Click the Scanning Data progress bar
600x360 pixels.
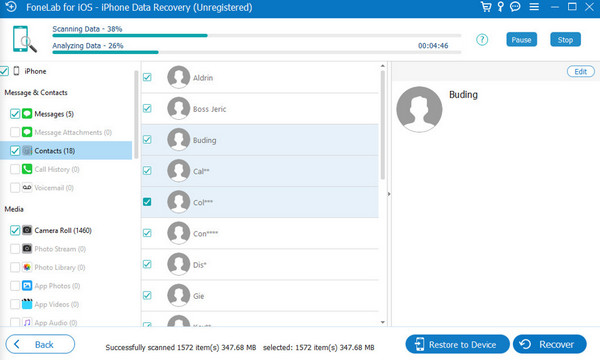click(256, 36)
